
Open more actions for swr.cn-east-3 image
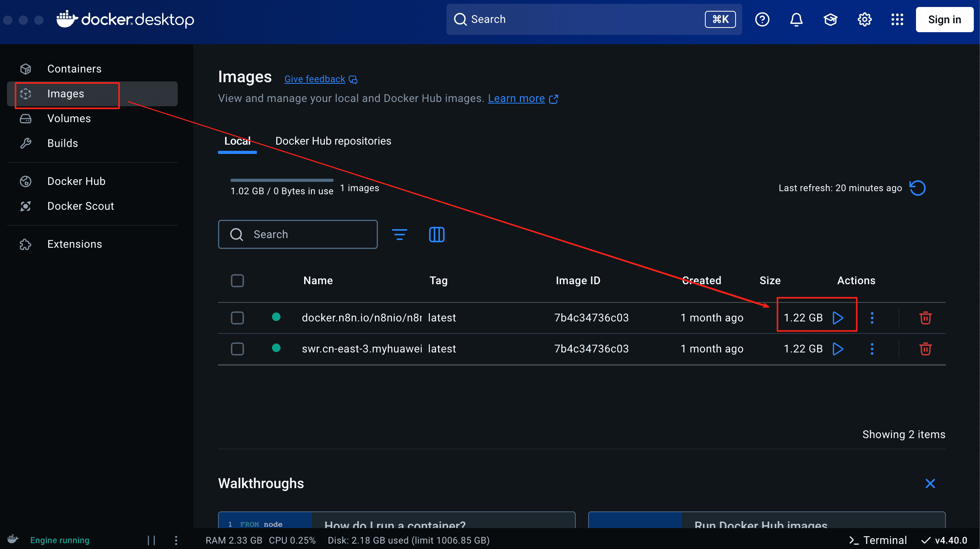(x=872, y=349)
